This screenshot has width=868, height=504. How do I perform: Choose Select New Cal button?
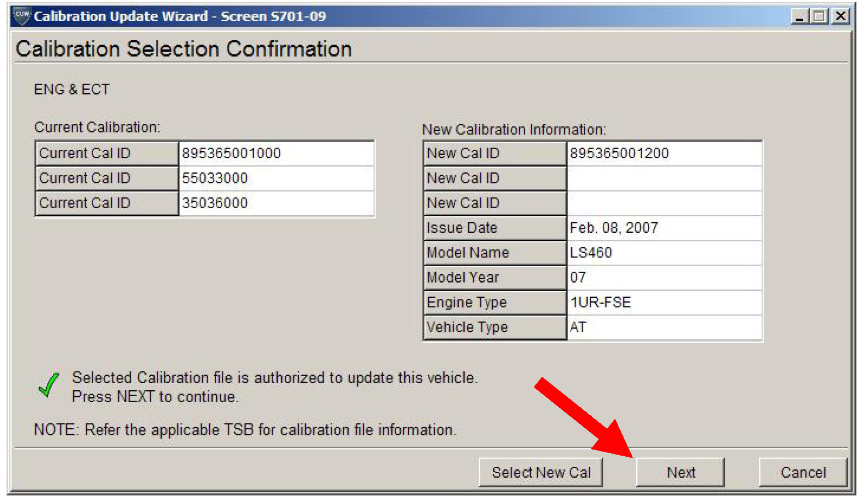(x=541, y=472)
